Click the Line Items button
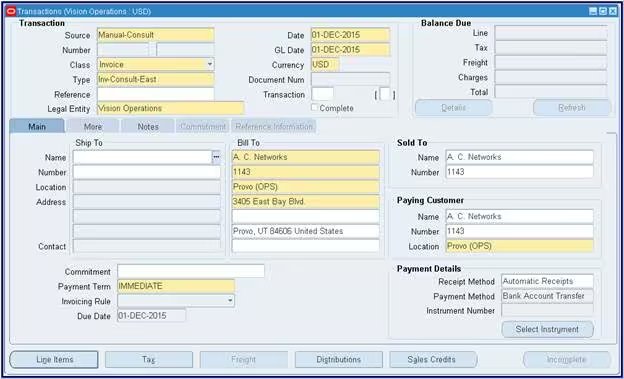The height and width of the screenshot is (379, 624). [x=54, y=359]
